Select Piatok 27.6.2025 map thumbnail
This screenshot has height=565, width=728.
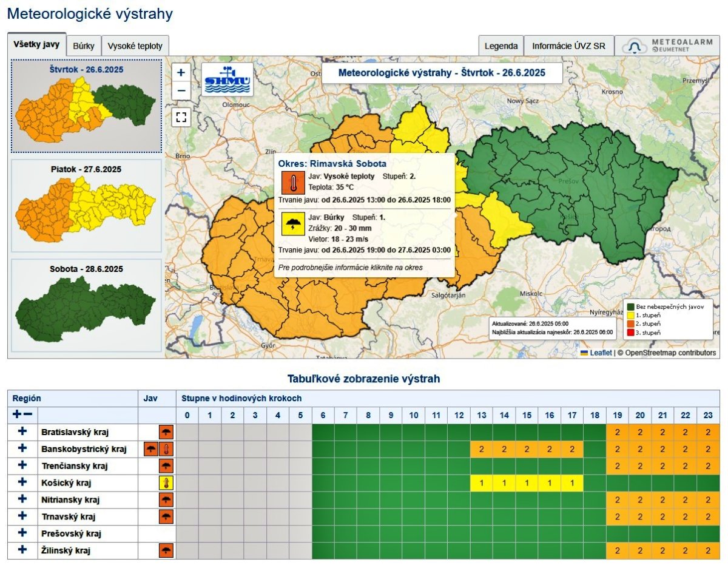pos(86,206)
